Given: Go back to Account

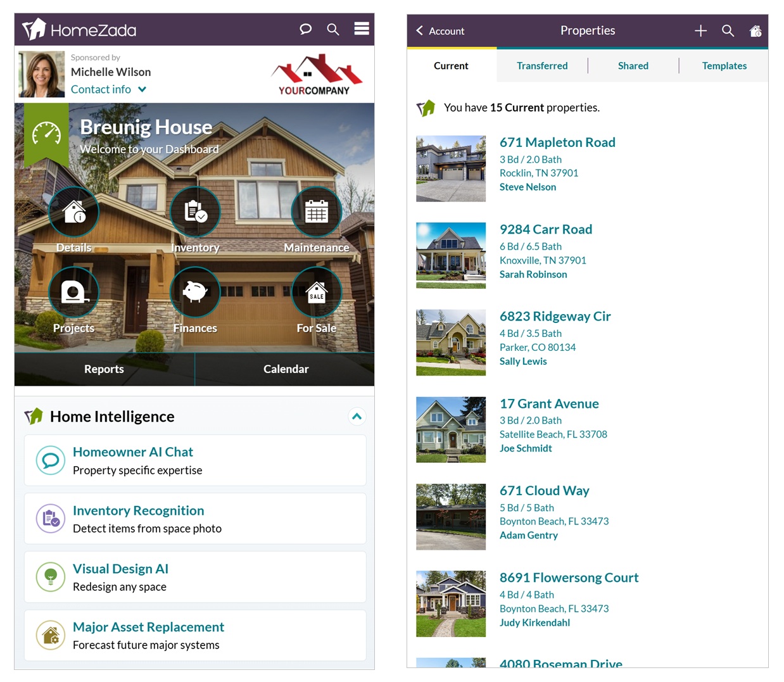Looking at the screenshot, I should (440, 30).
